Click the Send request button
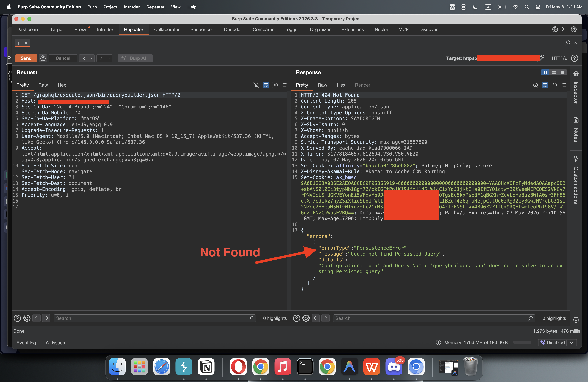Viewport: 588px width, 382px height. pyautogui.click(x=26, y=58)
